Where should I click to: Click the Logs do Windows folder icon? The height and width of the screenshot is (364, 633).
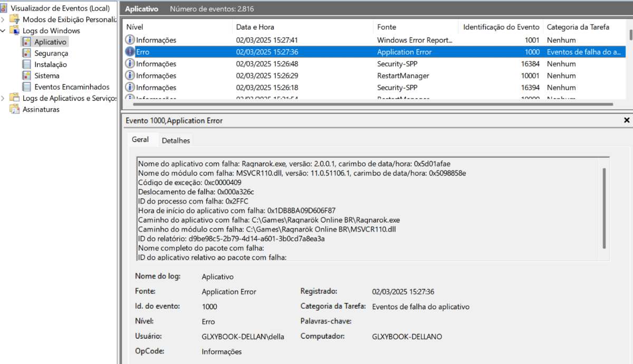pos(14,31)
